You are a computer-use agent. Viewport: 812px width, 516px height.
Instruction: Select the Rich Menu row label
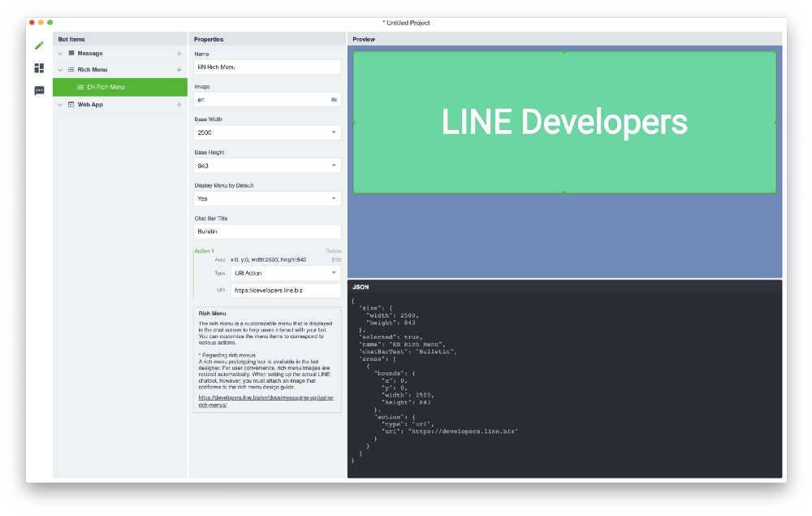93,69
